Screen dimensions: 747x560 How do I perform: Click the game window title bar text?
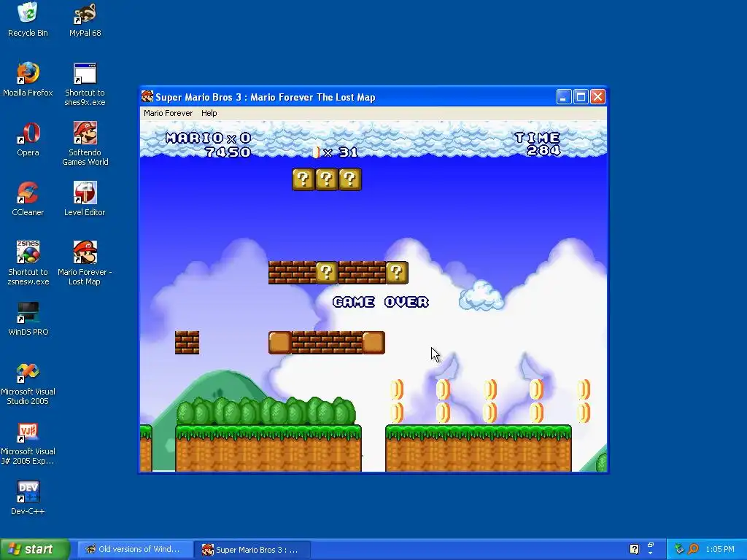(266, 97)
